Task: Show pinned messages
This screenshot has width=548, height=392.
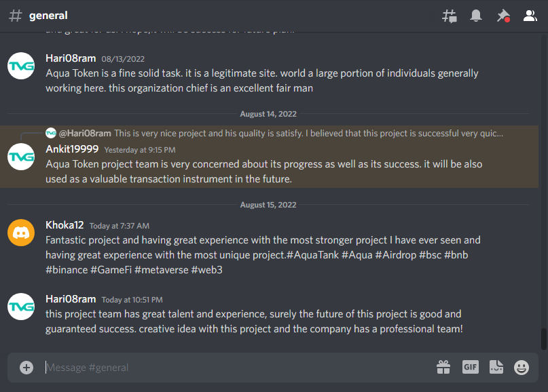Action: [503, 16]
